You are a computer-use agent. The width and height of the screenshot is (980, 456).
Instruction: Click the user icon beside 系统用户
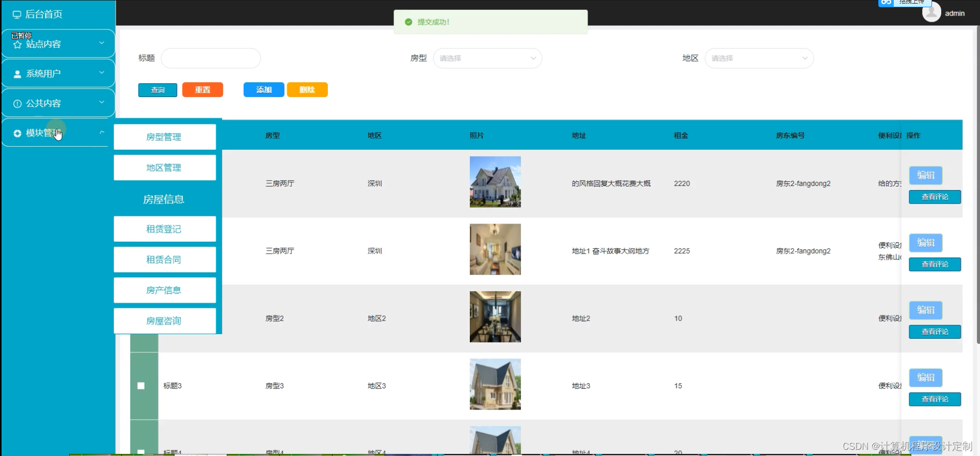click(18, 74)
